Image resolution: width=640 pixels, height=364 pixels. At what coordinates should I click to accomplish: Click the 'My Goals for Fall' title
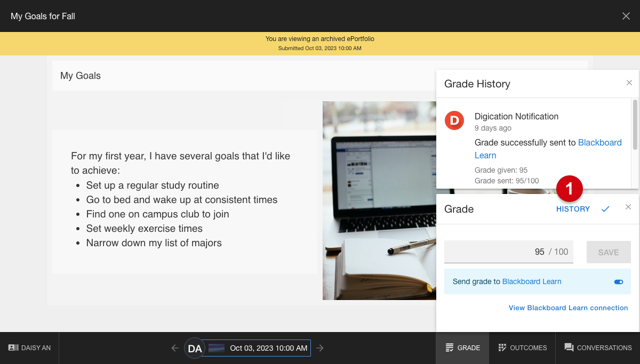click(43, 16)
